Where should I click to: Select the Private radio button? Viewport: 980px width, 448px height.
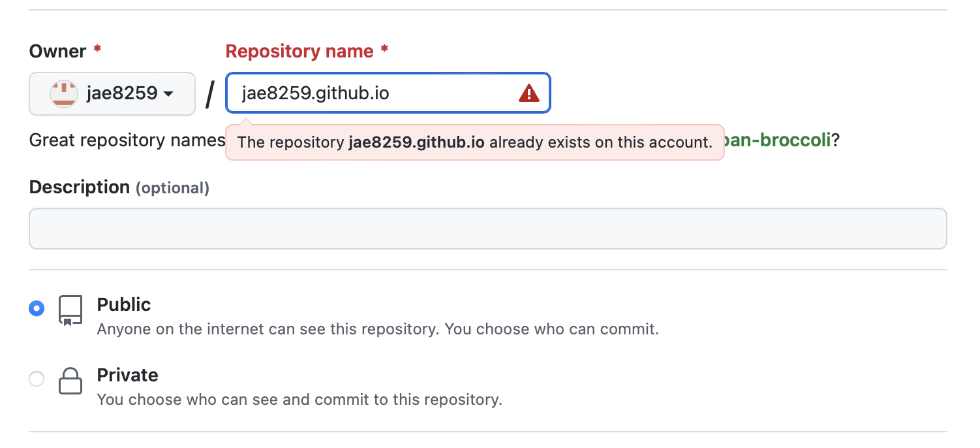[x=37, y=379]
